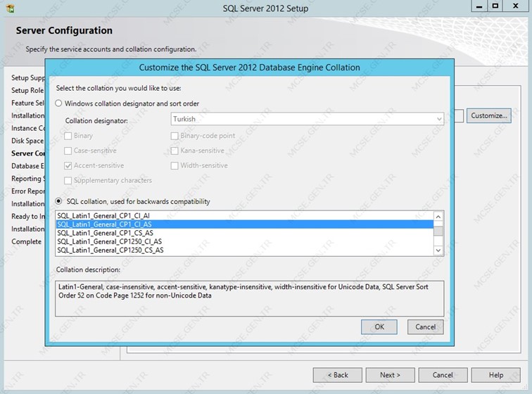Screen dimensions: 532x394
Task: Click the Collation description text box
Action: pyautogui.click(x=249, y=298)
